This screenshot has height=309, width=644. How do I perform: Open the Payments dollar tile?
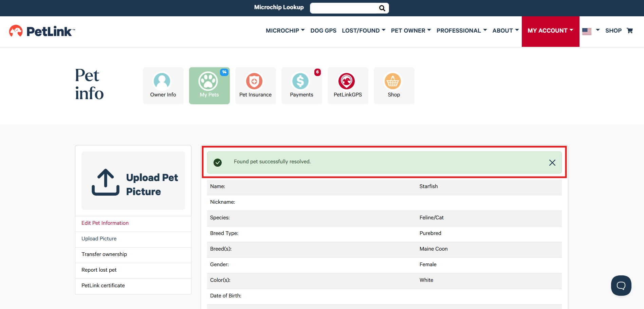point(302,86)
